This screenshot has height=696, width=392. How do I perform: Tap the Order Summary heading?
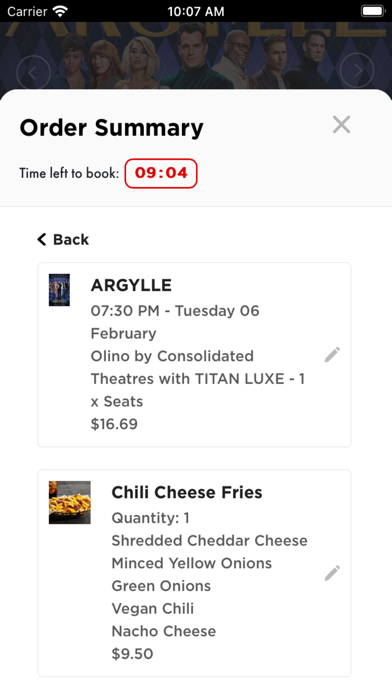tap(111, 128)
